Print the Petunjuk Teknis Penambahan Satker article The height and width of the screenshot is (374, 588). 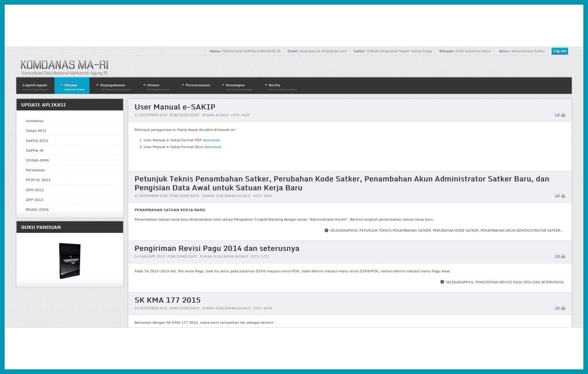click(563, 196)
